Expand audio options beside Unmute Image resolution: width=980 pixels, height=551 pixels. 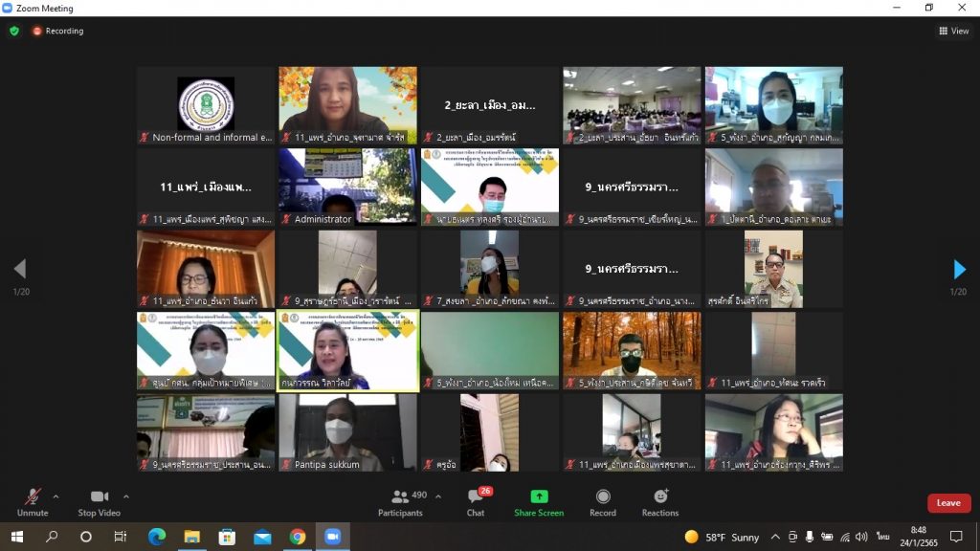tap(56, 496)
